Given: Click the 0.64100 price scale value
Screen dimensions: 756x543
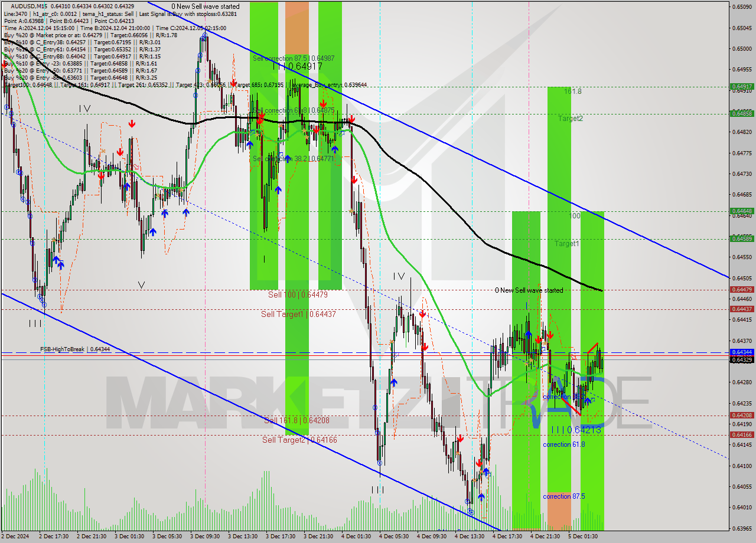Looking at the screenshot, I should 742,466.
